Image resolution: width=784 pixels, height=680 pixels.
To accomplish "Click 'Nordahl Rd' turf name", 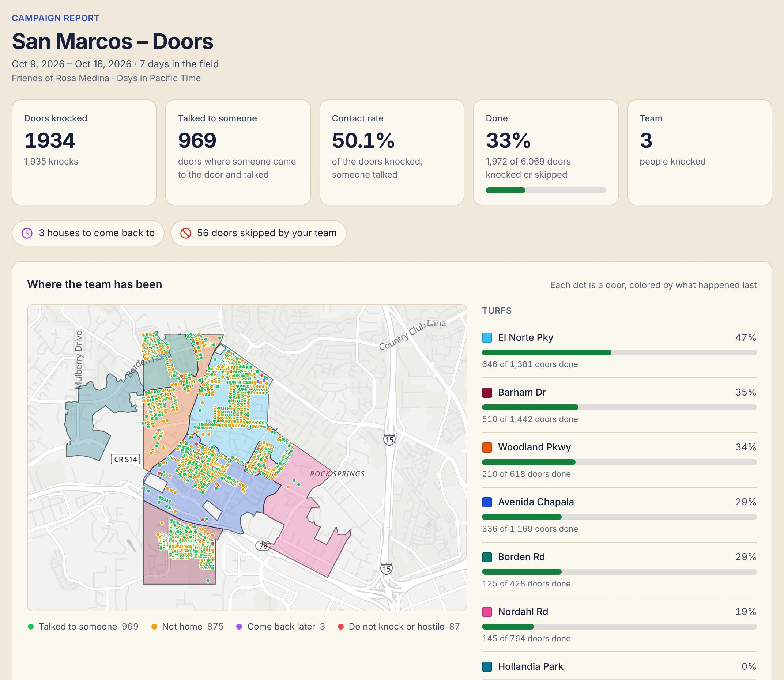I will pyautogui.click(x=523, y=612).
